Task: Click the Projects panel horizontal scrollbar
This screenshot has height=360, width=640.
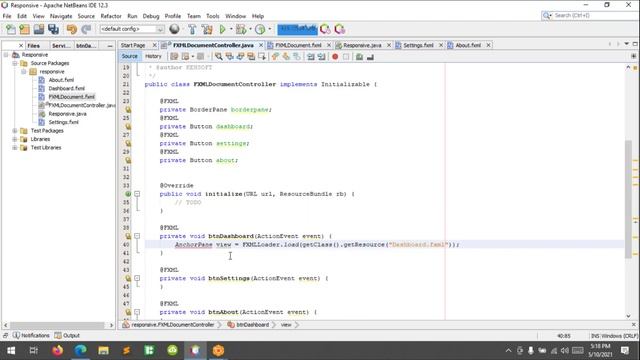Action: [x=57, y=325]
